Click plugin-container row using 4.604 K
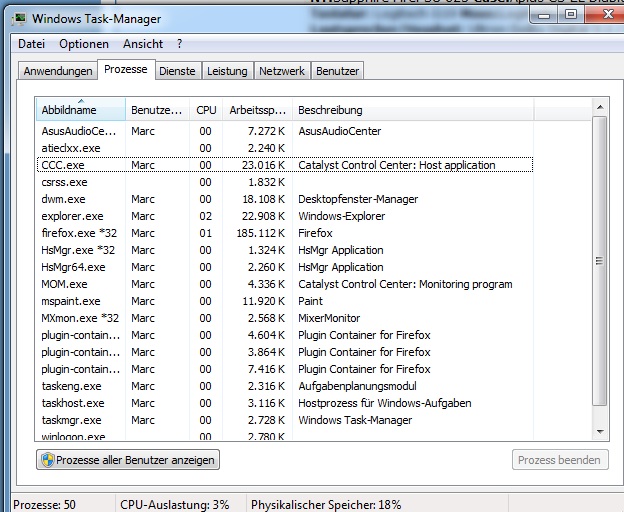The width and height of the screenshot is (624, 512). [285, 335]
